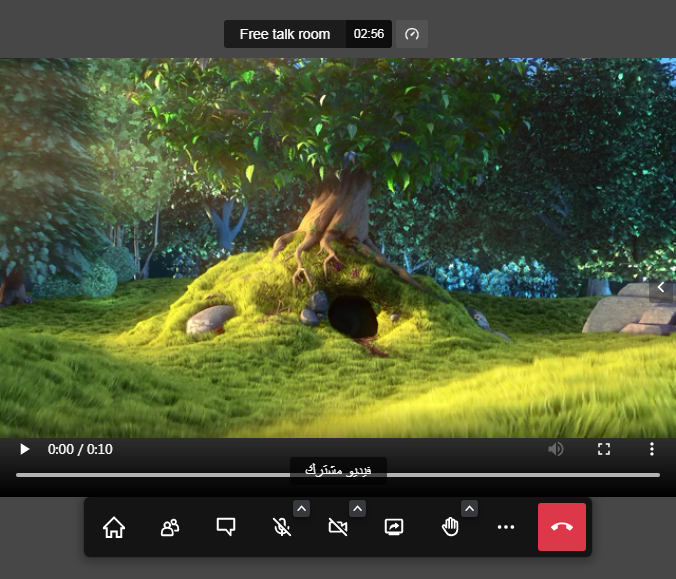
Task: Click the Free talk room title
Action: (285, 34)
